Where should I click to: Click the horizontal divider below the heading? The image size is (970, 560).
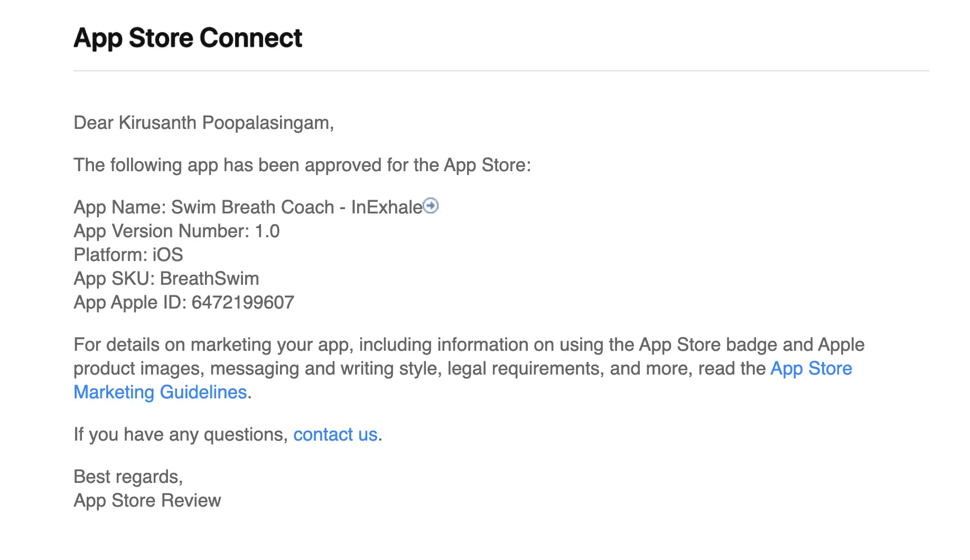coord(500,71)
